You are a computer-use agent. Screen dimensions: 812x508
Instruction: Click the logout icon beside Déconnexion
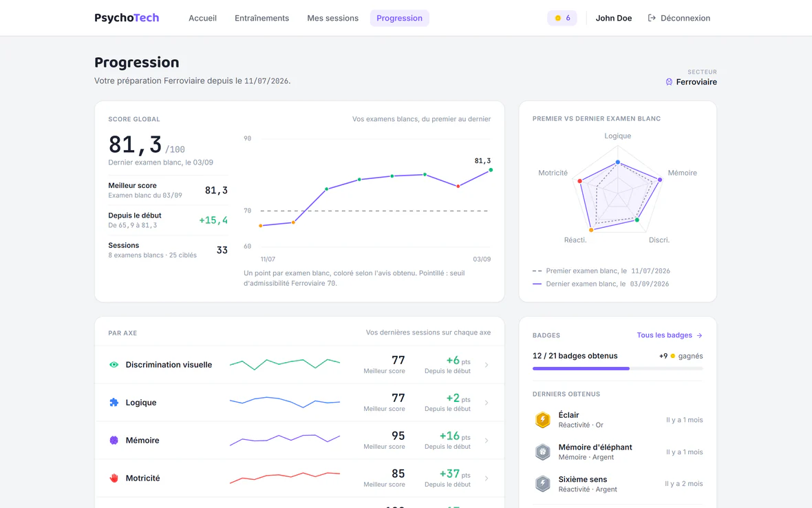point(652,18)
